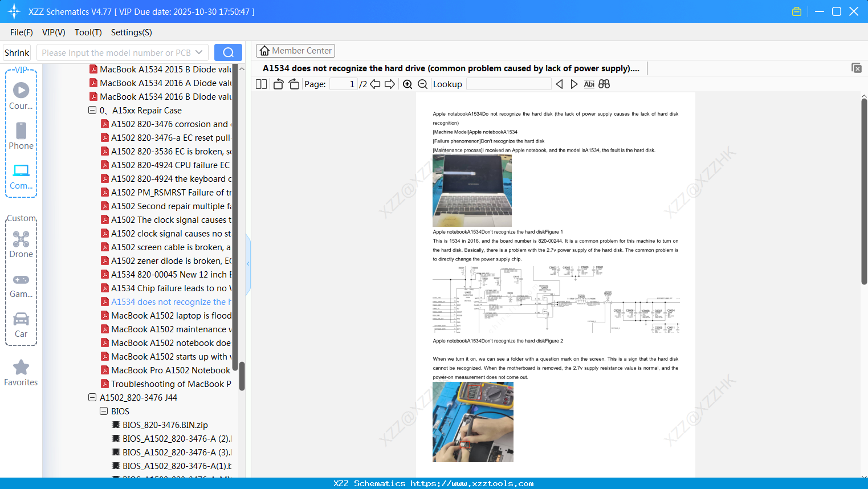Click the Lookup text field
Image resolution: width=868 pixels, height=489 pixels.
(509, 84)
